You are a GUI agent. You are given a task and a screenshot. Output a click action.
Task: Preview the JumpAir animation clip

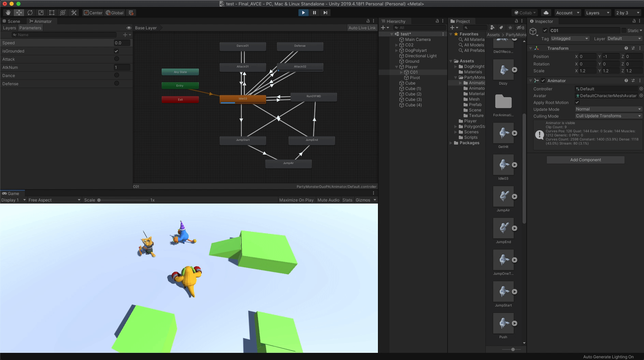pos(515,197)
